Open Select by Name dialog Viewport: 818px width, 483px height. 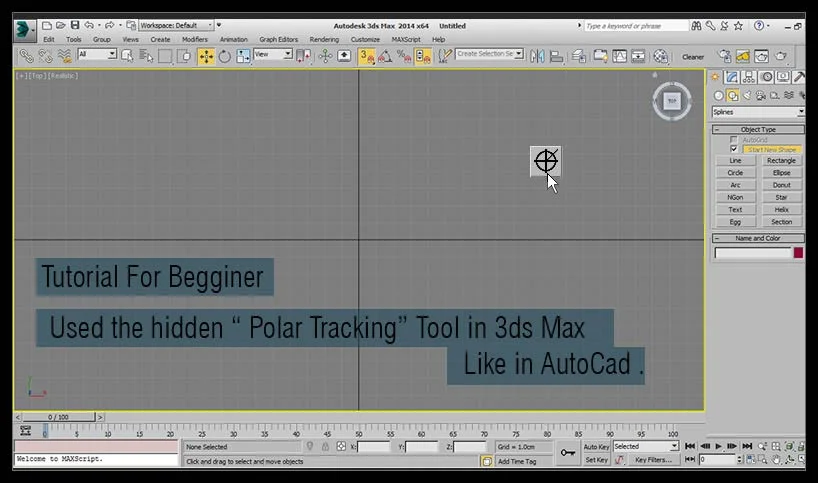click(x=146, y=55)
